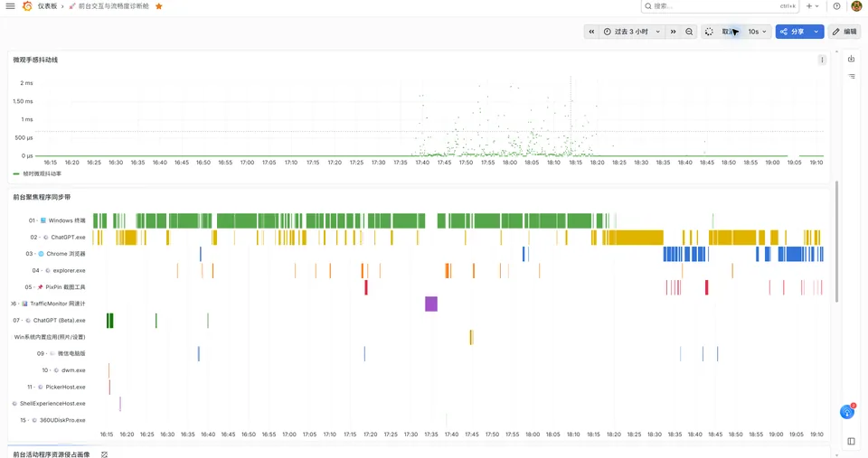Click the 前台聚焦程序同步带 panel title
This screenshot has height=458, width=868.
pos(42,197)
